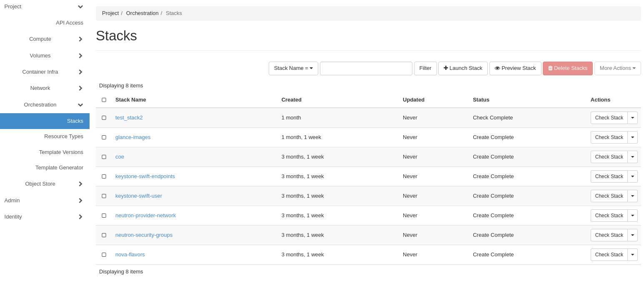This screenshot has height=283, width=644.
Task: Tick the select-all stacks checkbox
Action: tap(104, 100)
